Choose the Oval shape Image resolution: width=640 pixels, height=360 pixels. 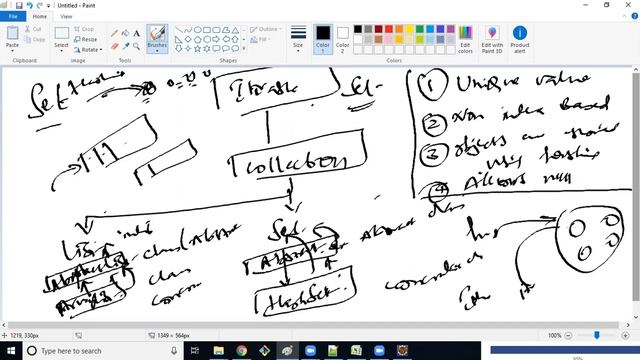[198, 30]
